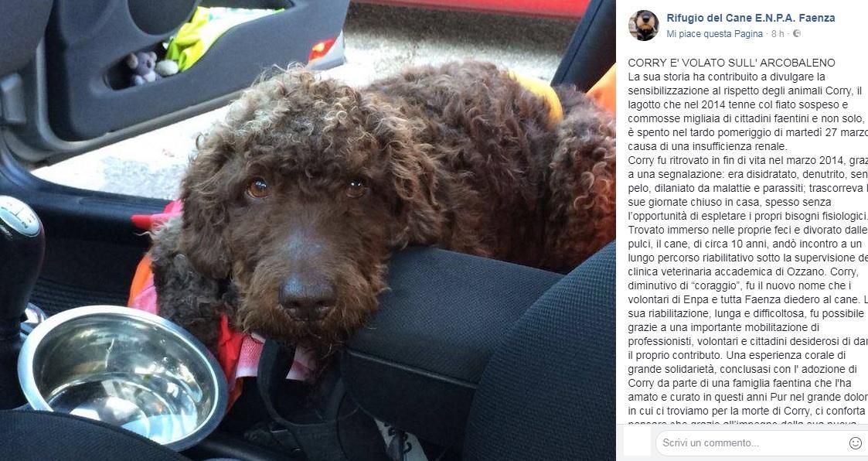Click the steel water bowl in photo
The height and width of the screenshot is (461, 868).
pyautogui.click(x=123, y=371)
